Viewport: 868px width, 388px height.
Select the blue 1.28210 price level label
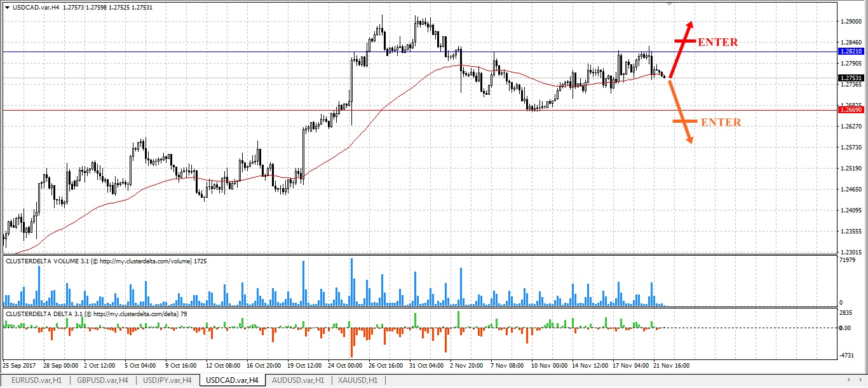click(x=850, y=51)
